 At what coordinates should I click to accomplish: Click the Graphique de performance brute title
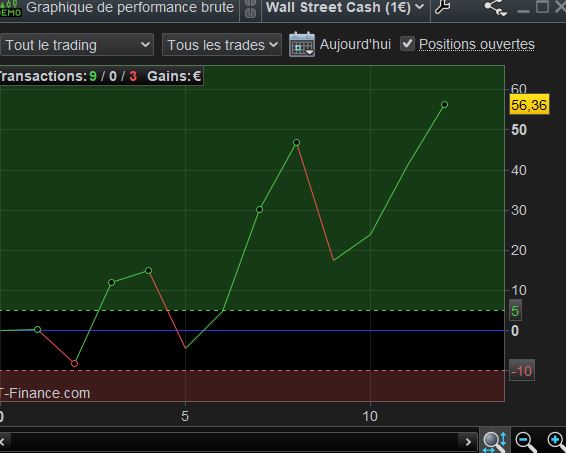[130, 7]
